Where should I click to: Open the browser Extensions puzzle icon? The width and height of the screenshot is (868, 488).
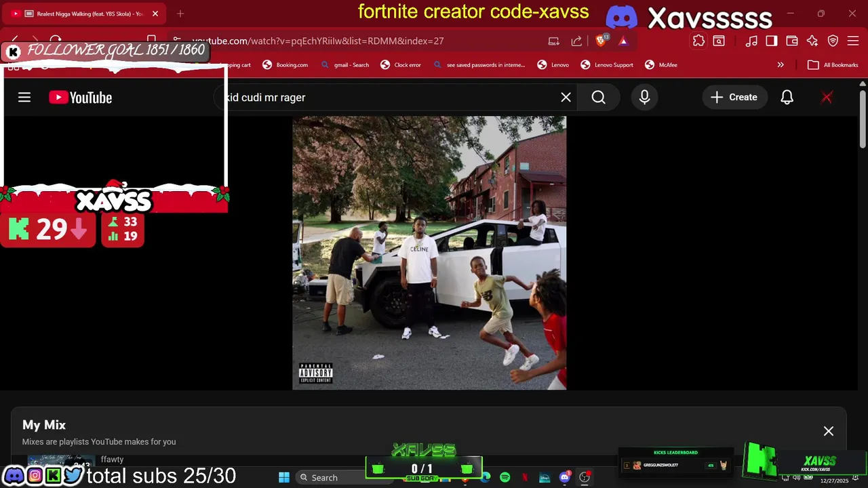[x=698, y=41]
